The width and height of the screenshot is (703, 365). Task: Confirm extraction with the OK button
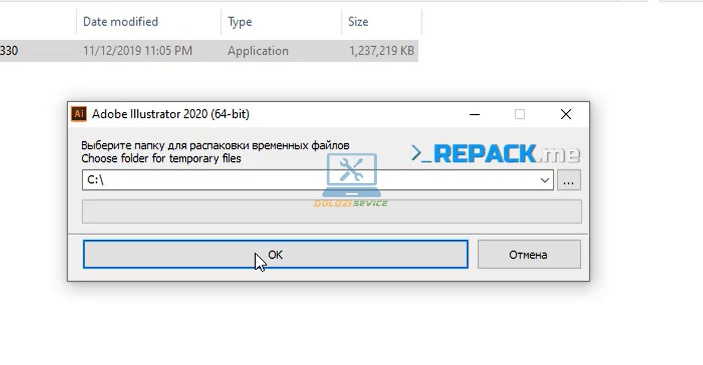(276, 255)
